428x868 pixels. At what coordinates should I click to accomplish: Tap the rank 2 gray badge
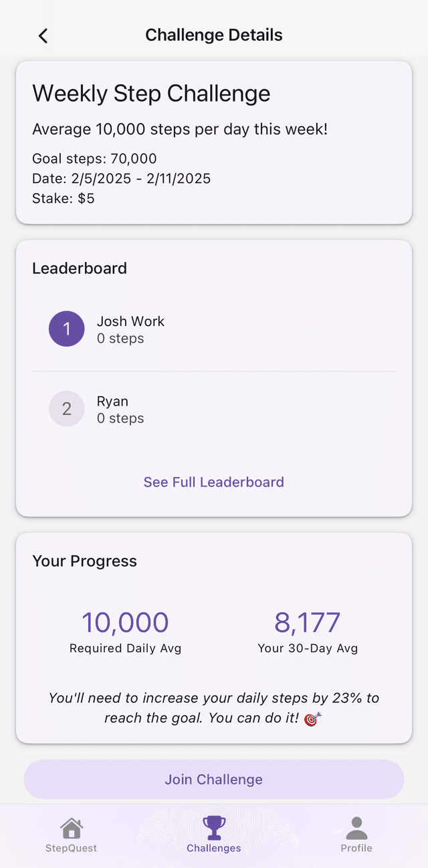pos(67,409)
